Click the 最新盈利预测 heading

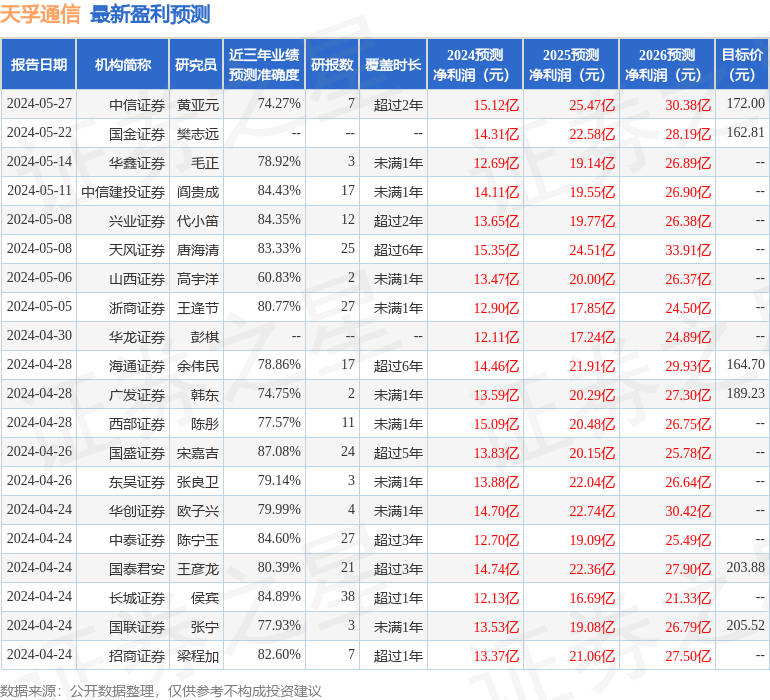point(150,14)
